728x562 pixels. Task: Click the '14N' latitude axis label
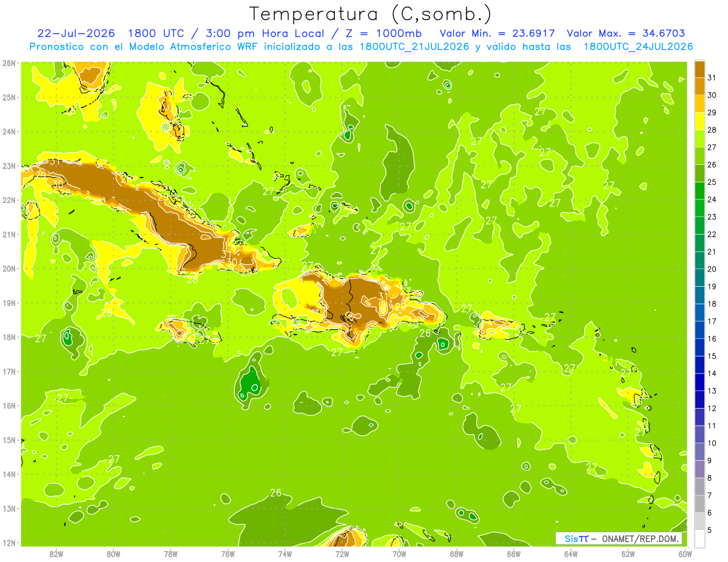pos(8,474)
